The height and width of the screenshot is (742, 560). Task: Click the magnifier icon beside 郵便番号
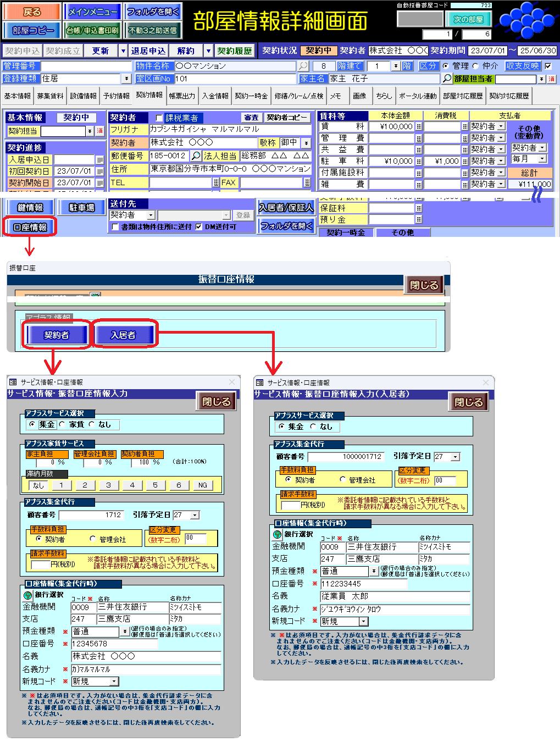(196, 156)
